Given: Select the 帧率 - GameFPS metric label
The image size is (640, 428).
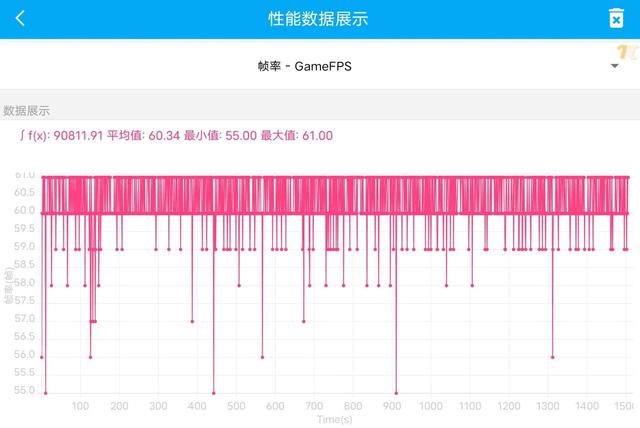Looking at the screenshot, I should point(304,66).
